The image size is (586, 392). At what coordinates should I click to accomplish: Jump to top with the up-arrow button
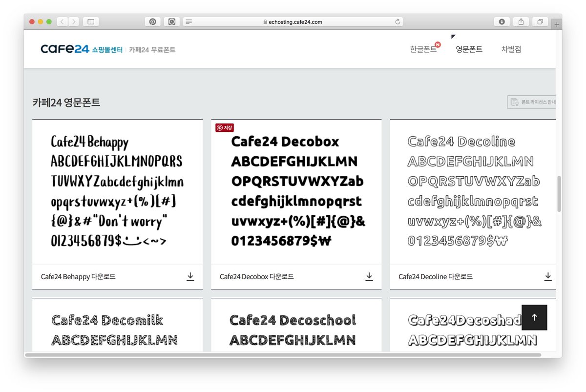click(x=534, y=317)
